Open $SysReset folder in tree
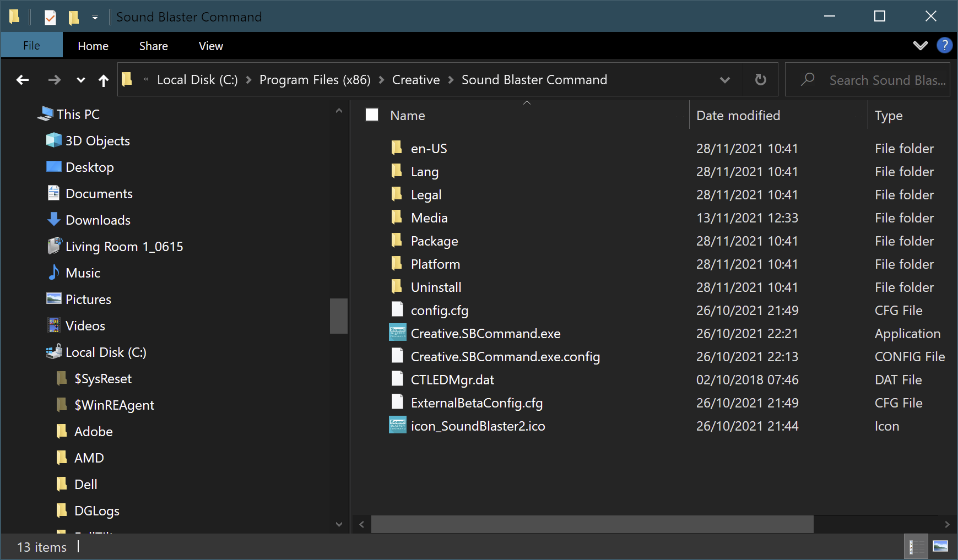Image resolution: width=958 pixels, height=560 pixels. pos(102,379)
